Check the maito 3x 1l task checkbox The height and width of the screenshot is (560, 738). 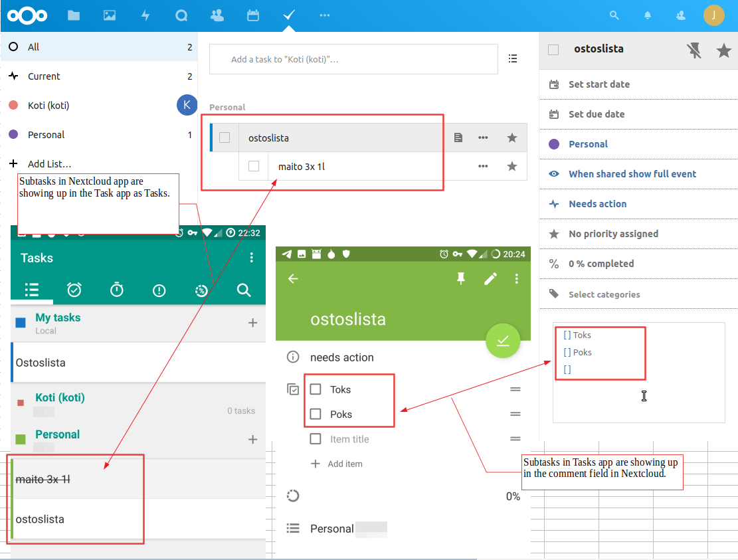point(254,166)
